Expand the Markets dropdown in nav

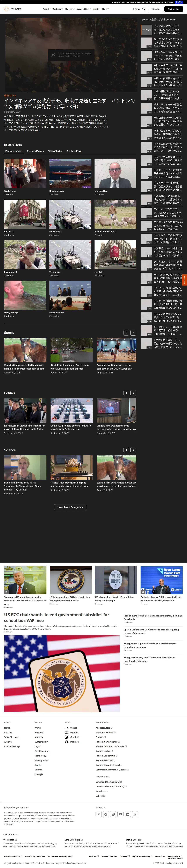click(69, 9)
